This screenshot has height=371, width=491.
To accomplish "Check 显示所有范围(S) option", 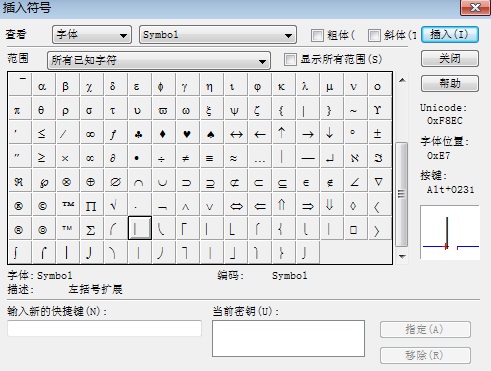I will click(290, 60).
